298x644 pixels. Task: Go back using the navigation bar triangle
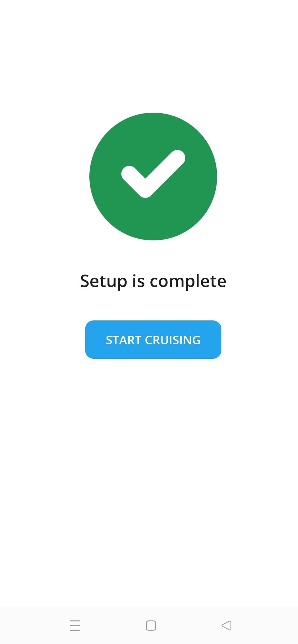pyautogui.click(x=226, y=625)
